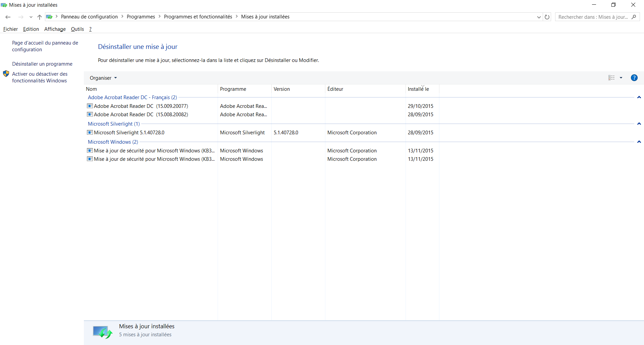Open the ? help menu
This screenshot has height=345, width=644.
pos(90,29)
